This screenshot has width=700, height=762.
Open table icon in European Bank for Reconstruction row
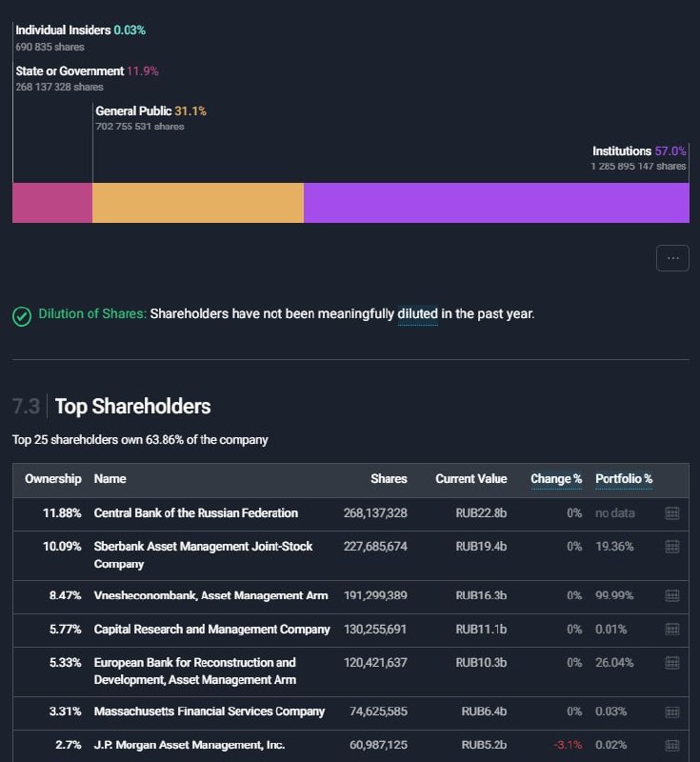pyautogui.click(x=671, y=663)
